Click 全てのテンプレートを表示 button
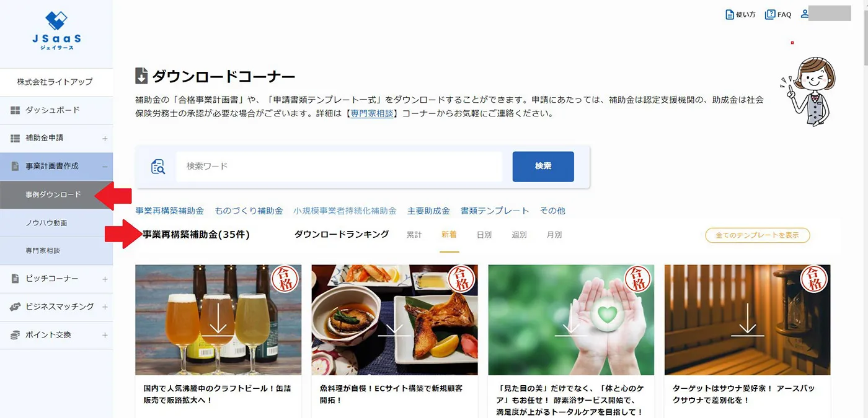Image resolution: width=868 pixels, height=418 pixels. point(758,235)
